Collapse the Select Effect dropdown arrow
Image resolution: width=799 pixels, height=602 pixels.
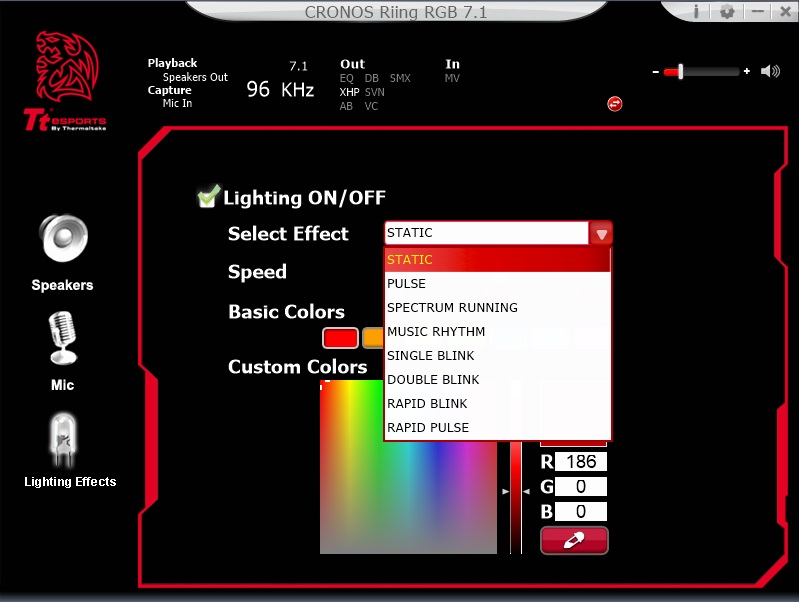[601, 233]
